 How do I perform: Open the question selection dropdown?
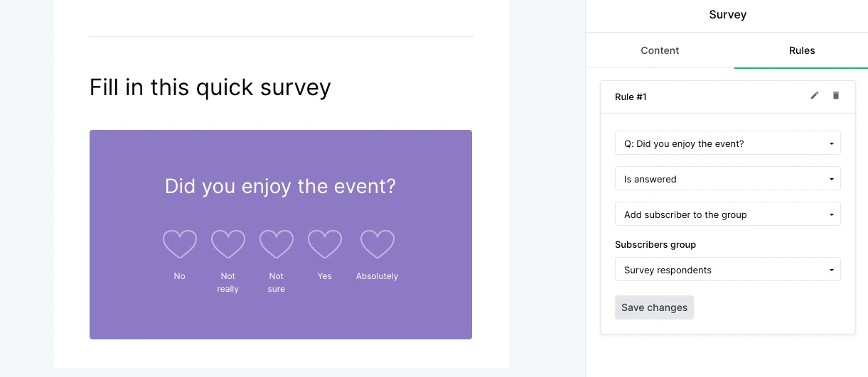[x=727, y=143]
